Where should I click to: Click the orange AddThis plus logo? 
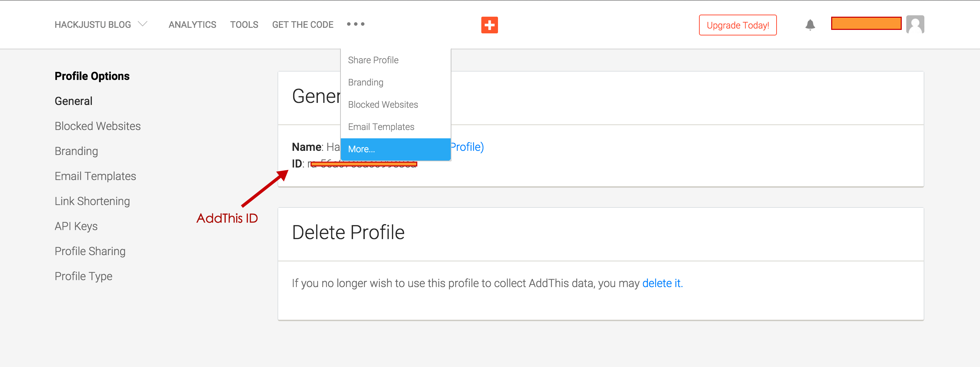[x=489, y=25]
